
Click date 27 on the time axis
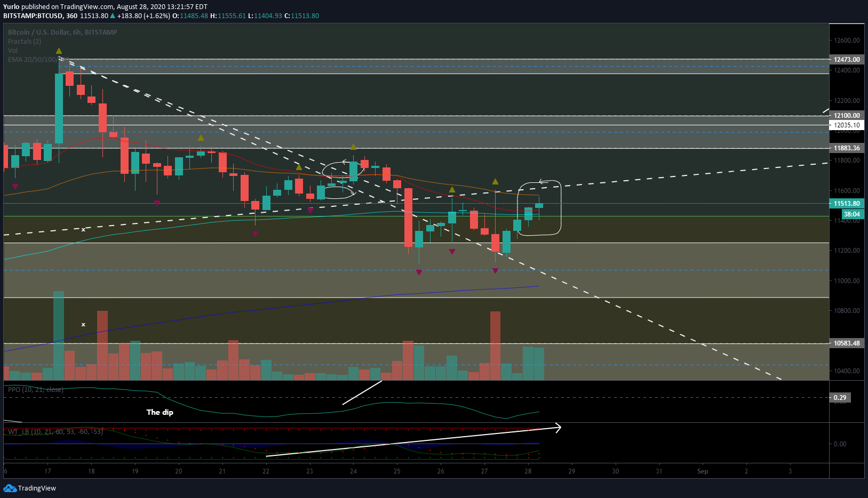pos(484,471)
